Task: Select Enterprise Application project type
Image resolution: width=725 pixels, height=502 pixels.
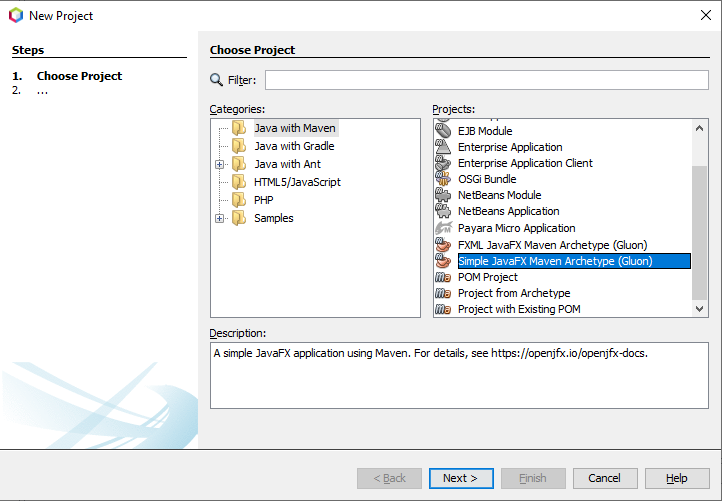Action: point(510,147)
